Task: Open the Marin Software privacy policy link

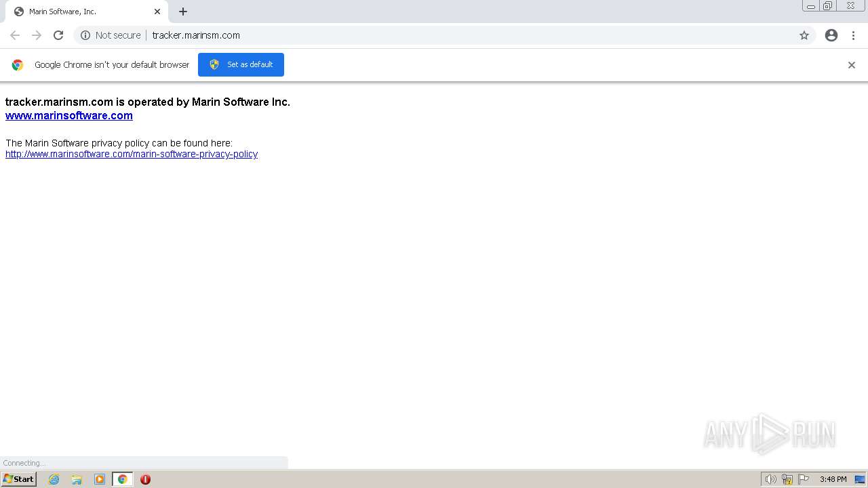Action: pyautogui.click(x=132, y=154)
